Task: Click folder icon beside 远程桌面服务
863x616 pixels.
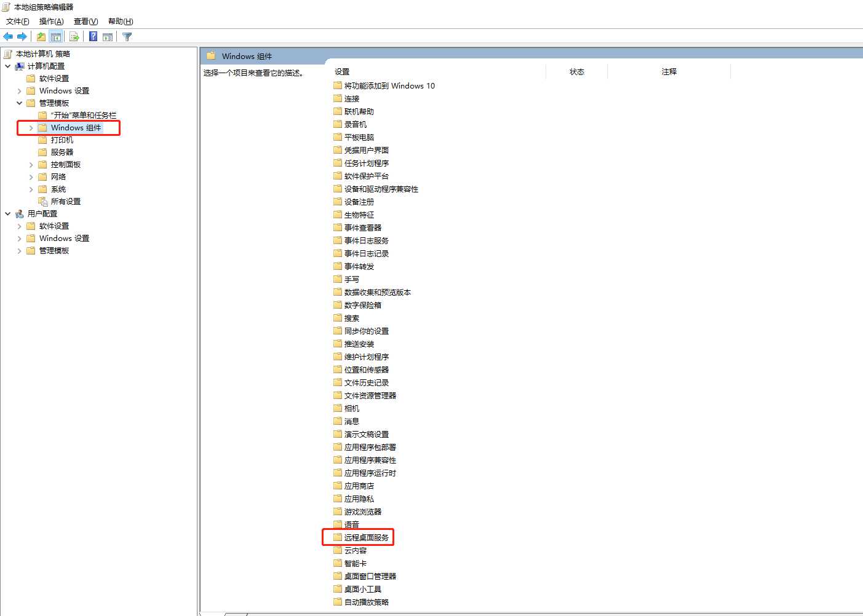Action: click(x=338, y=537)
